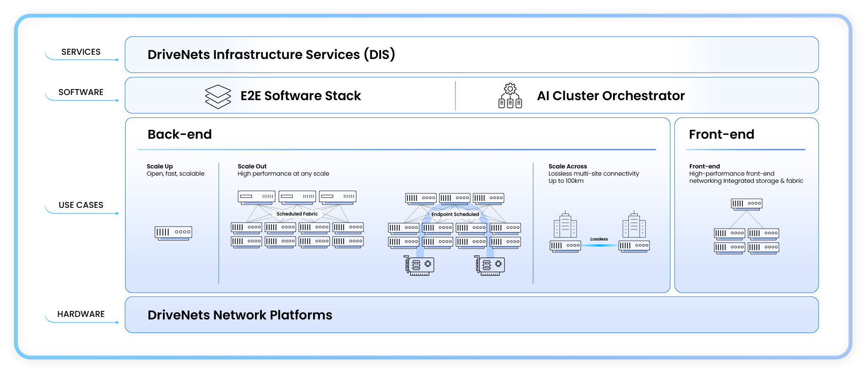This screenshot has height=375, width=868.
Task: Select the HARDWARE row label
Action: (x=81, y=314)
